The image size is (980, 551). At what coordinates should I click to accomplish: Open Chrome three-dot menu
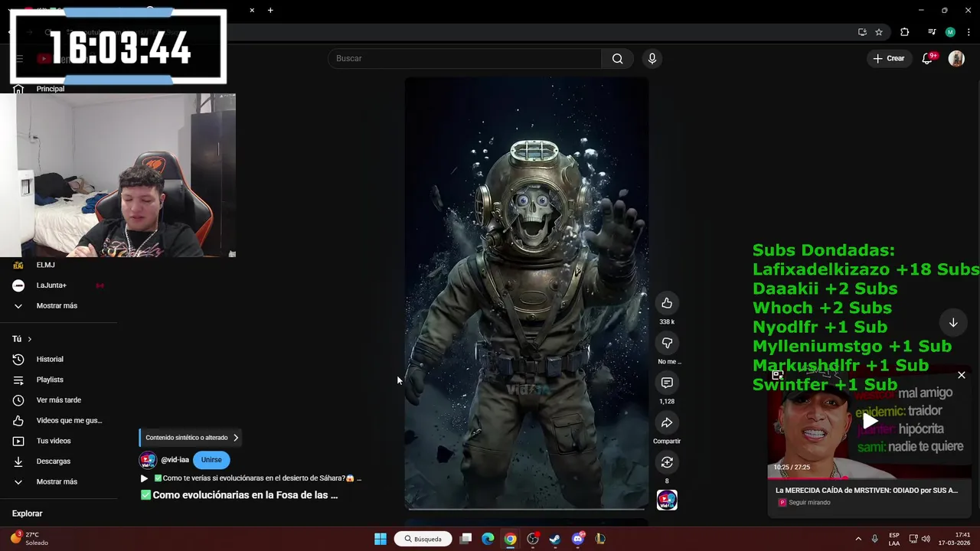pyautogui.click(x=969, y=32)
